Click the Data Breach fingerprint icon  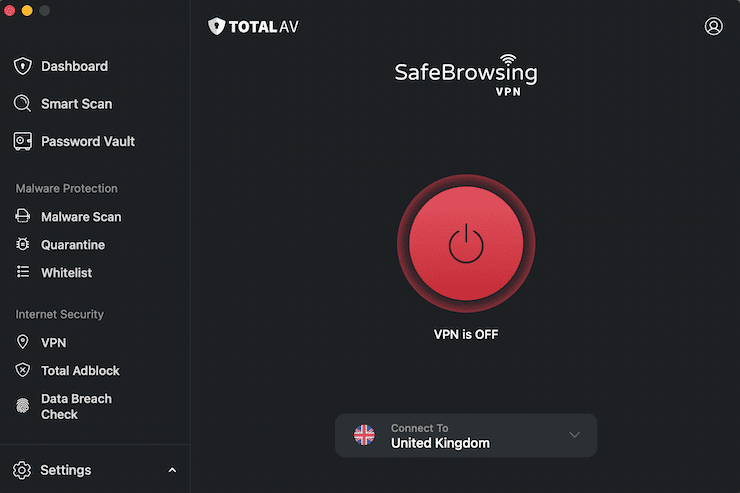[23, 406]
